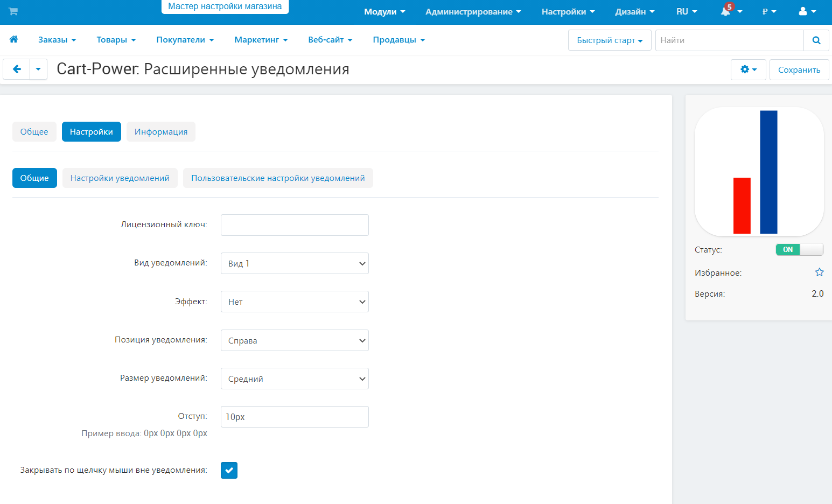Open the ruble currency selector
The width and height of the screenshot is (832, 504).
tap(769, 11)
